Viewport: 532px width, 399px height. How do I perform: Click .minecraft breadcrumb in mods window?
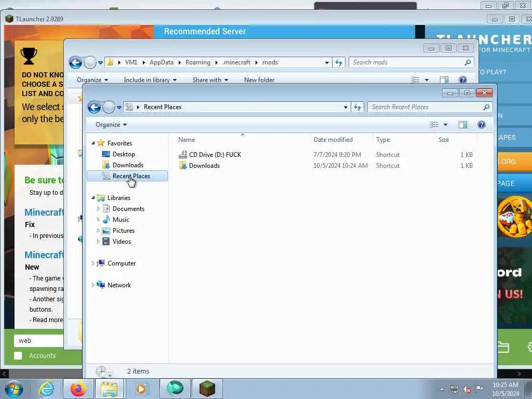click(x=236, y=62)
